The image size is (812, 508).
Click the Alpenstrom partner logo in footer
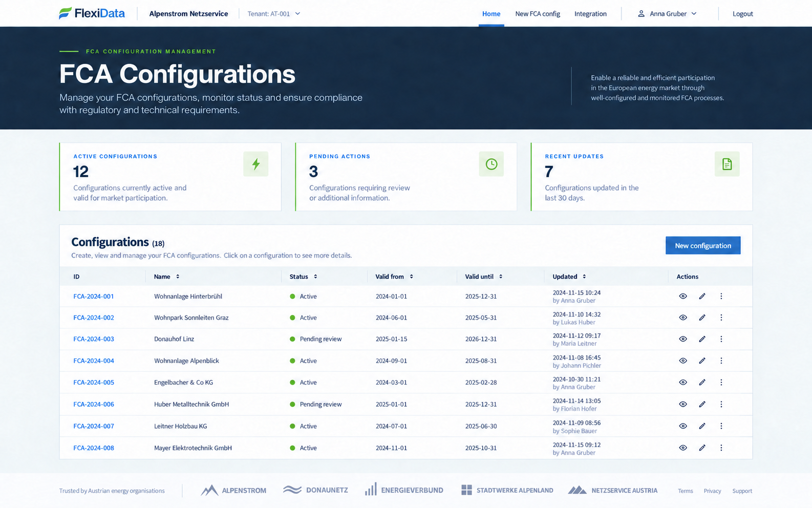(x=233, y=491)
